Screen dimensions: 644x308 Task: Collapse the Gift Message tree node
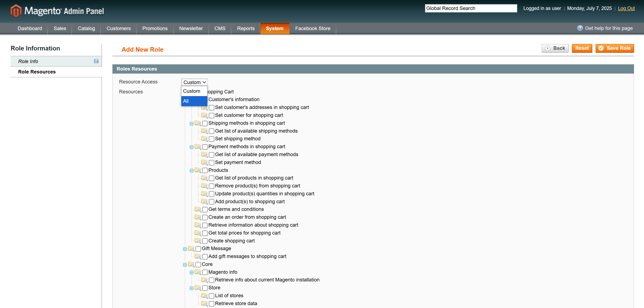[x=185, y=249]
